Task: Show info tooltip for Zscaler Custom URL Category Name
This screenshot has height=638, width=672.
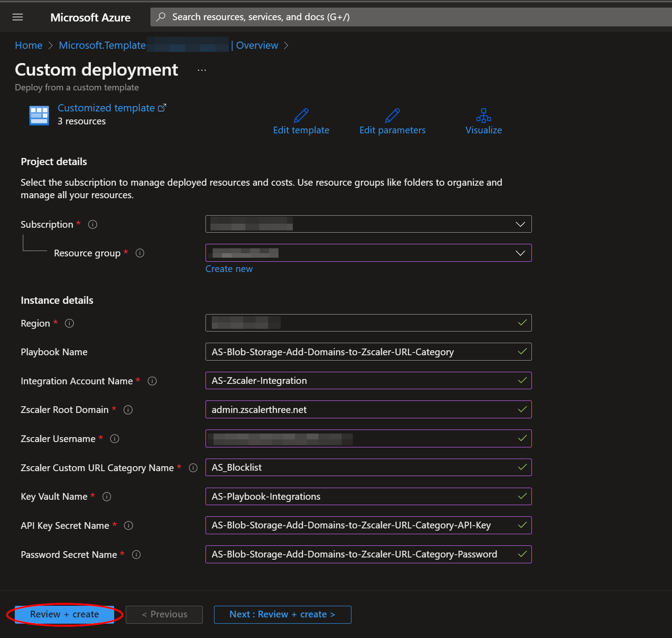Action: pos(193,468)
